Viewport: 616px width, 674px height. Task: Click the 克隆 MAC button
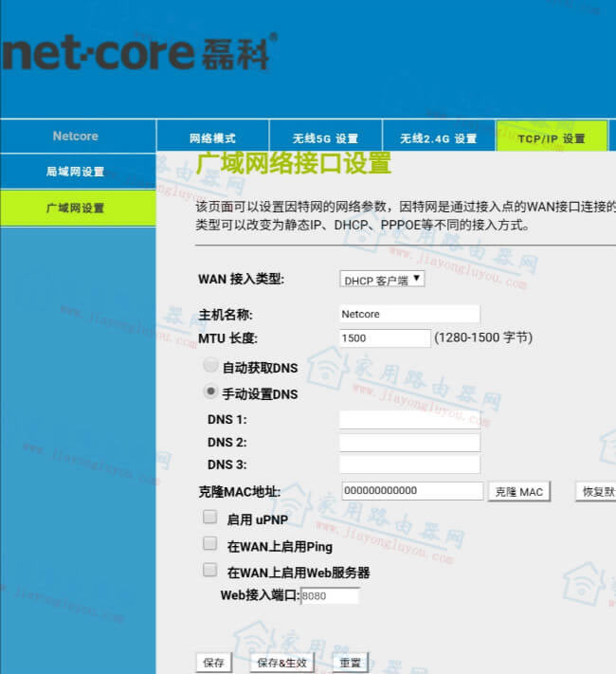pos(519,492)
